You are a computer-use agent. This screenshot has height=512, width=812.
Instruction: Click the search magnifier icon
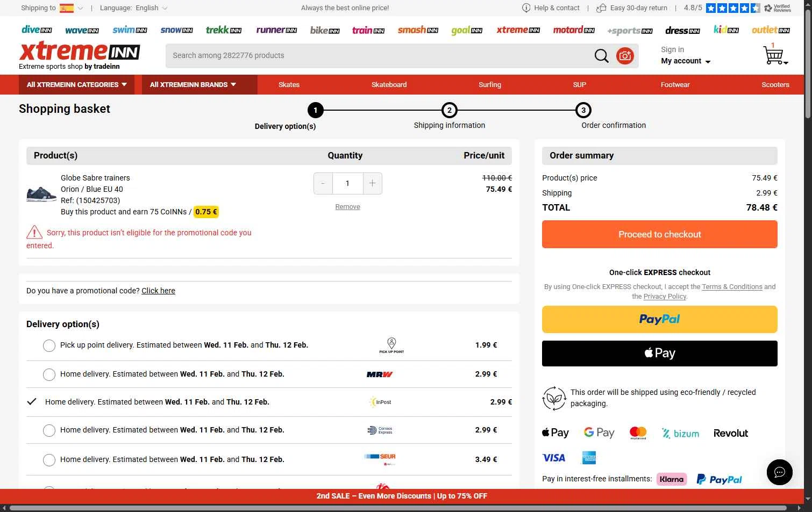(601, 56)
